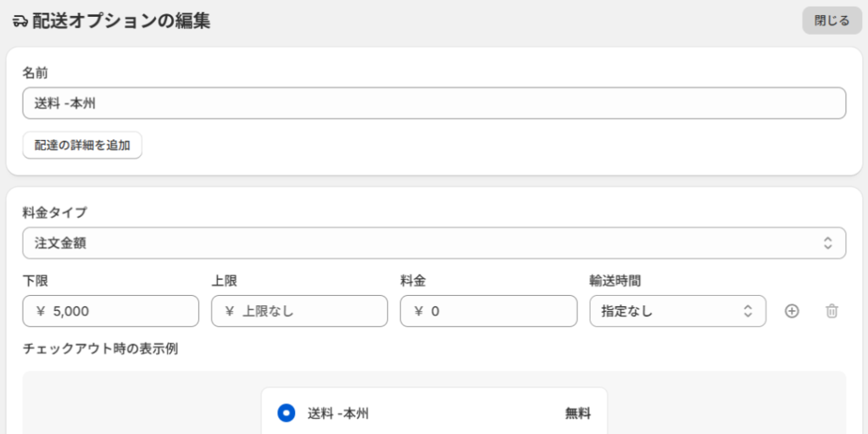Click the delivery truck icon in header
This screenshot has width=868, height=434.
click(19, 21)
